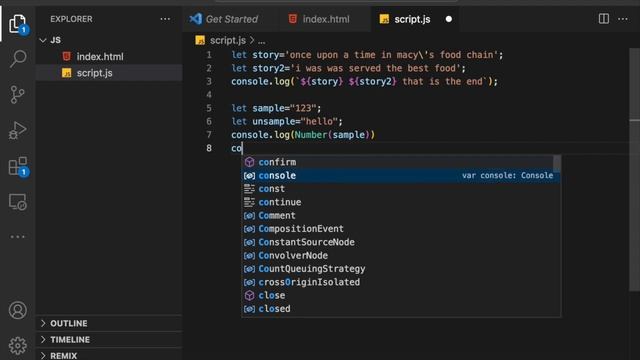Viewport: 640px width, 360px height.
Task: Click the method icon beside confirm suggestion
Action: [249, 162]
